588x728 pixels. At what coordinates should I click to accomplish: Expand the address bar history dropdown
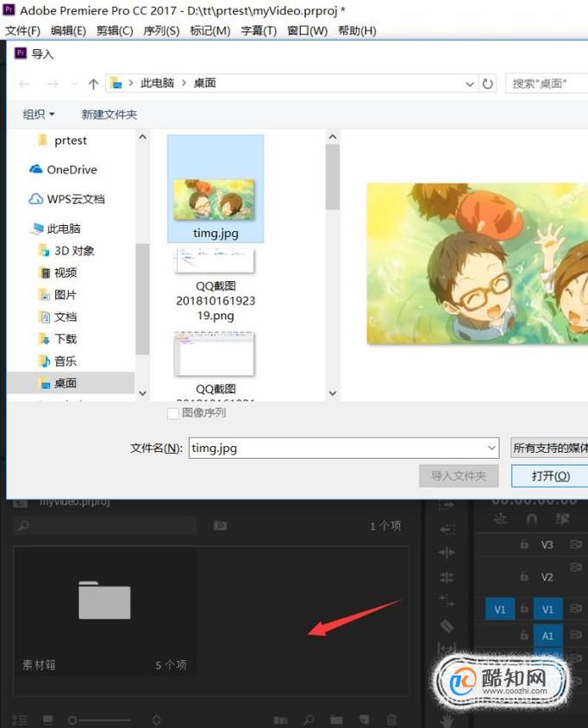[x=470, y=84]
